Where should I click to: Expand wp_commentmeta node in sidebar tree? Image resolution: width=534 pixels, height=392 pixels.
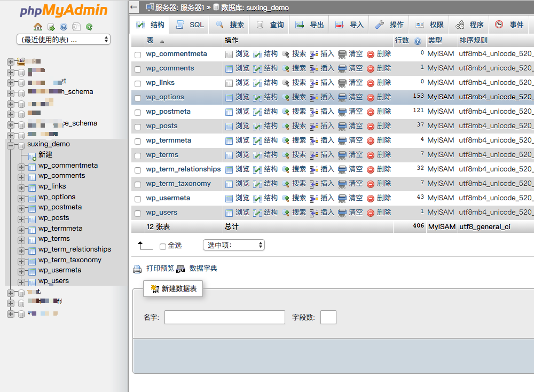pyautogui.click(x=21, y=167)
